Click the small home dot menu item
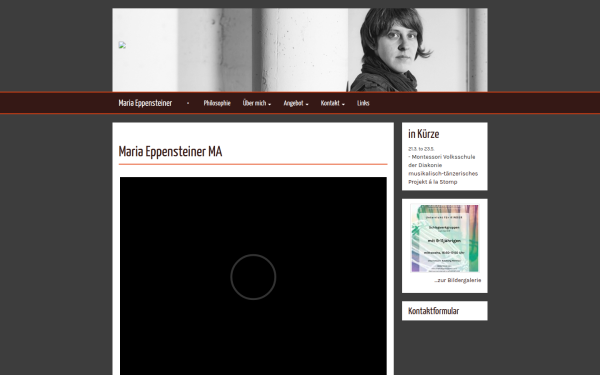Viewport: 600px width, 375px height. 188,103
